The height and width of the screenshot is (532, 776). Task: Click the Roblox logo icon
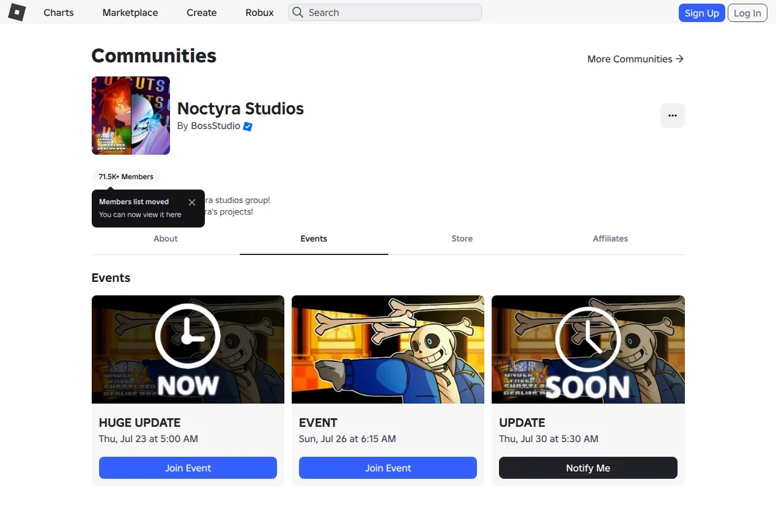pyautogui.click(x=17, y=12)
